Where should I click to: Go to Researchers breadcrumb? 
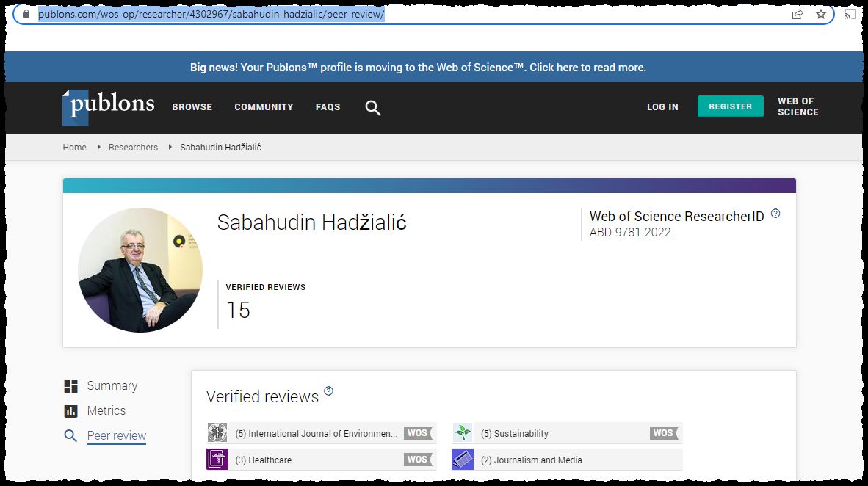[x=133, y=148]
